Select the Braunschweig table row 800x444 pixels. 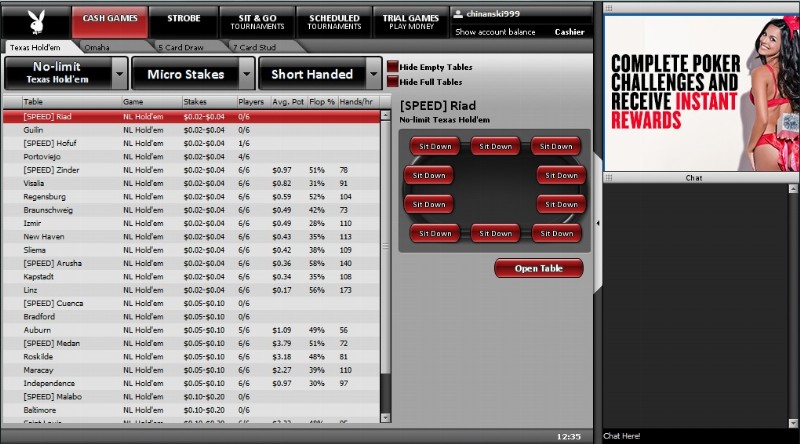(191, 210)
